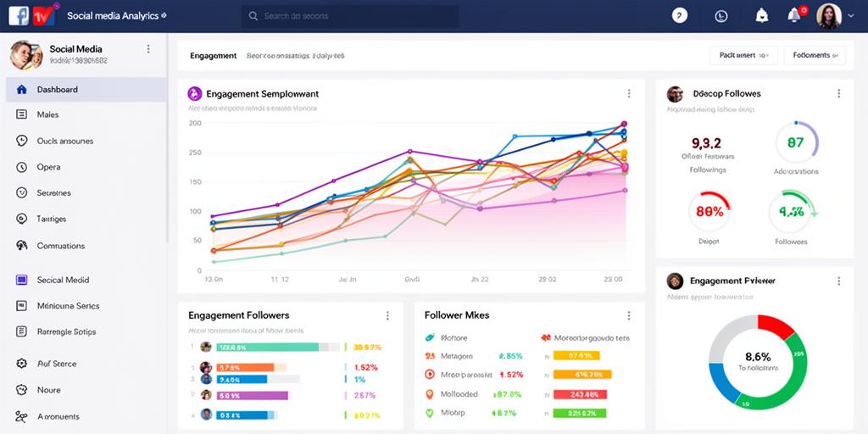868x434 pixels.
Task: Click the Opera clock icon
Action: [21, 167]
